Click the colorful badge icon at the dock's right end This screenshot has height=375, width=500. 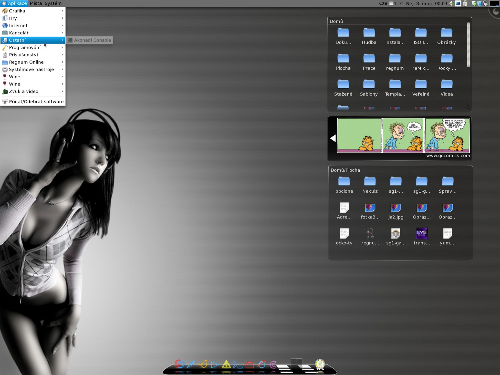click(320, 364)
